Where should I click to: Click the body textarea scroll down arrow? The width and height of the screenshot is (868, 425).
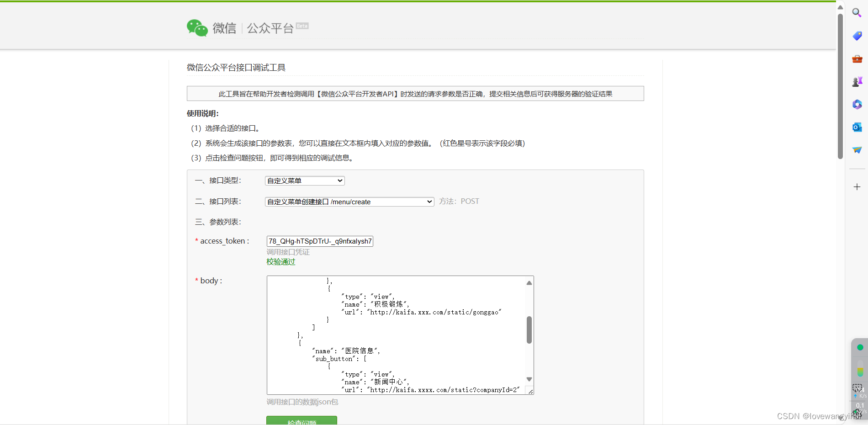click(x=529, y=379)
